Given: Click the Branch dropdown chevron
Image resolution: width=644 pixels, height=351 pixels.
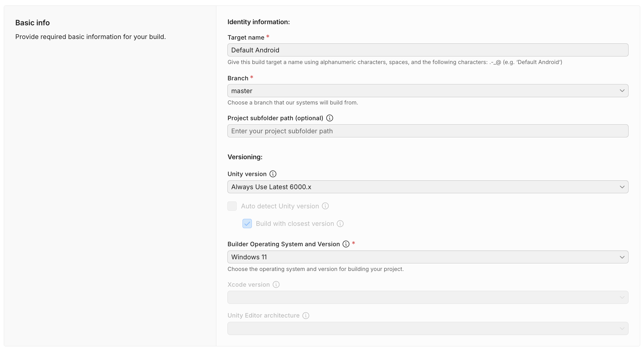Looking at the screenshot, I should [622, 91].
